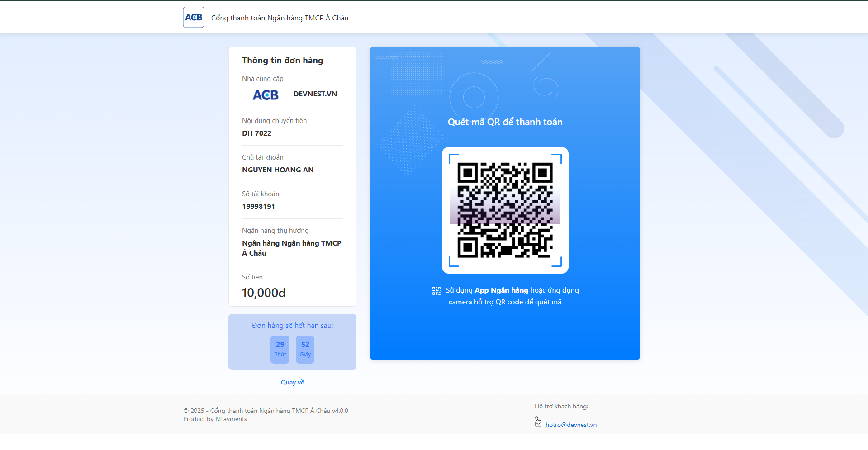
Task: Click the footer copyright text v4.0.0
Action: pyautogui.click(x=266, y=411)
